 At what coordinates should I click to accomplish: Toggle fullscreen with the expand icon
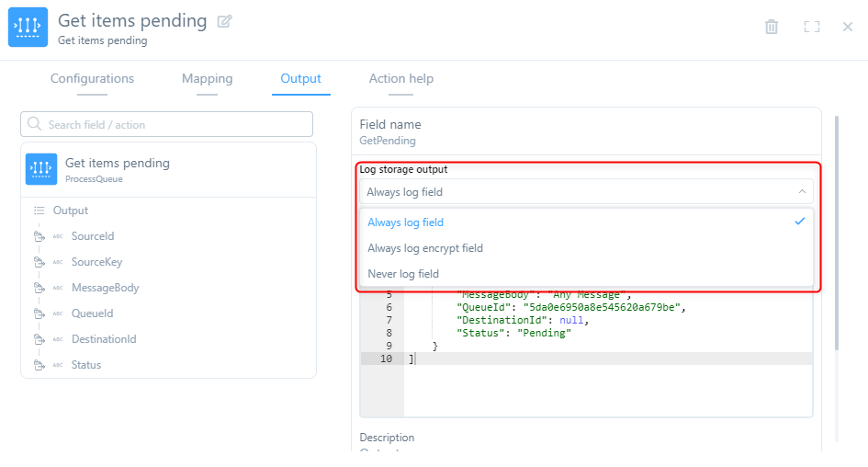(x=811, y=27)
